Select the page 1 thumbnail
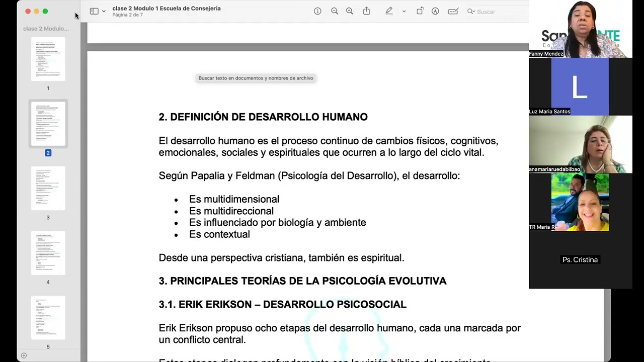This screenshot has height=362, width=644. click(x=48, y=59)
